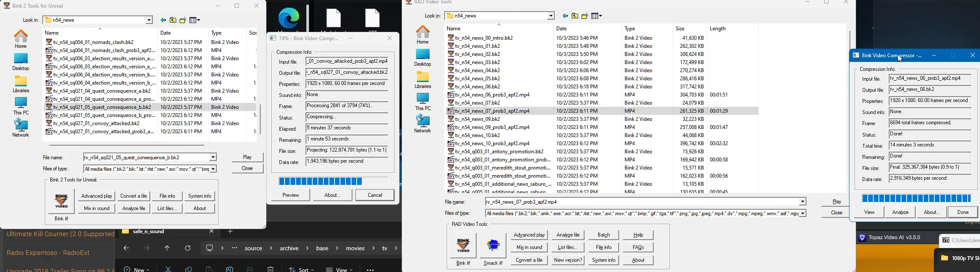Cancel the running Bink compression
The width and height of the screenshot is (980, 272).
375,195
